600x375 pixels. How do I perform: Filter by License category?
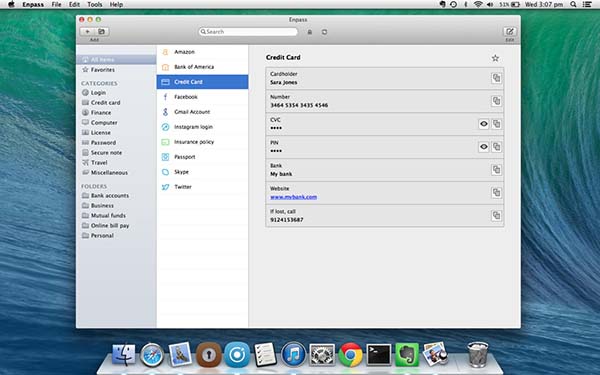(116, 132)
